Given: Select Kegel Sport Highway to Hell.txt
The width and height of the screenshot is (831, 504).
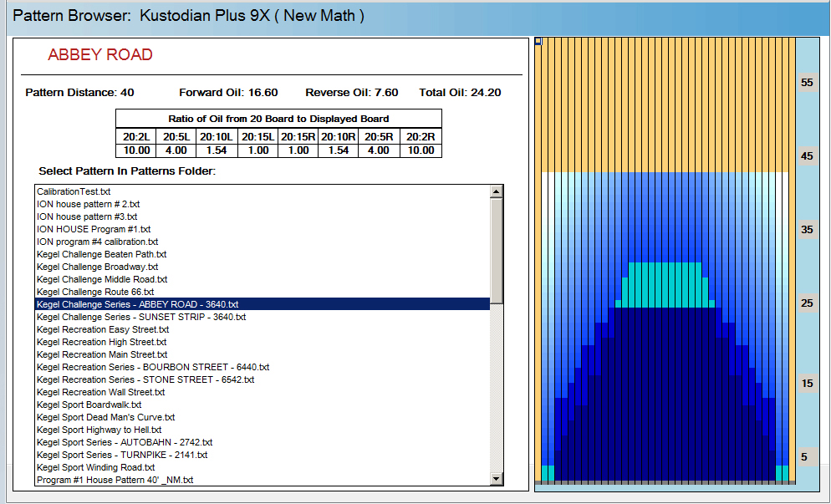Looking at the screenshot, I should 101,430.
